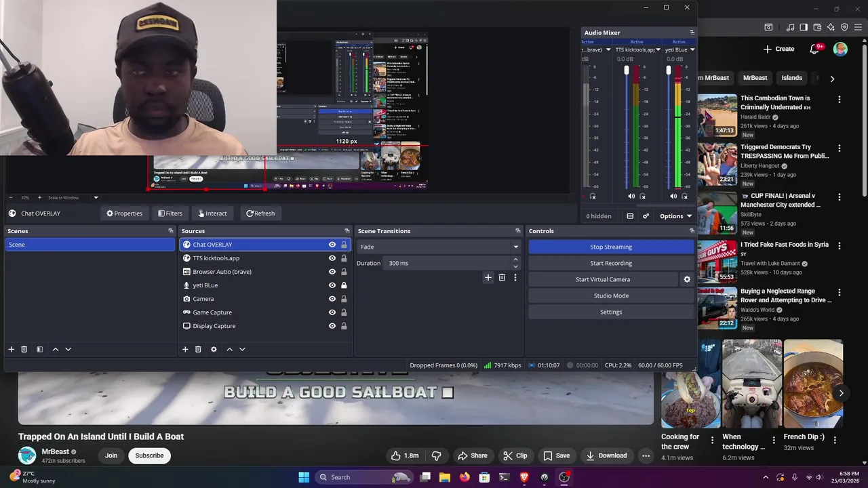Hide the Game Capture source
Screen dimensions: 868x488
[332, 312]
